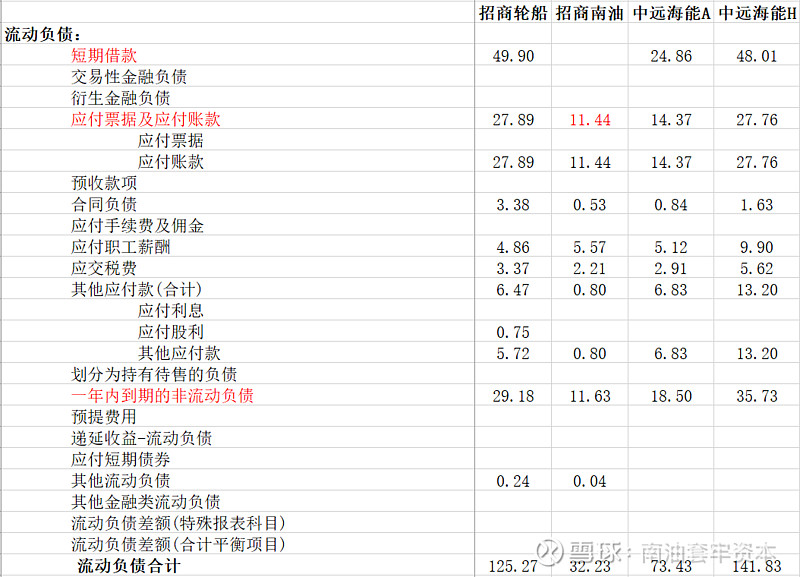The width and height of the screenshot is (800, 577).
Task: Select the 中远海能A column header
Action: point(671,13)
